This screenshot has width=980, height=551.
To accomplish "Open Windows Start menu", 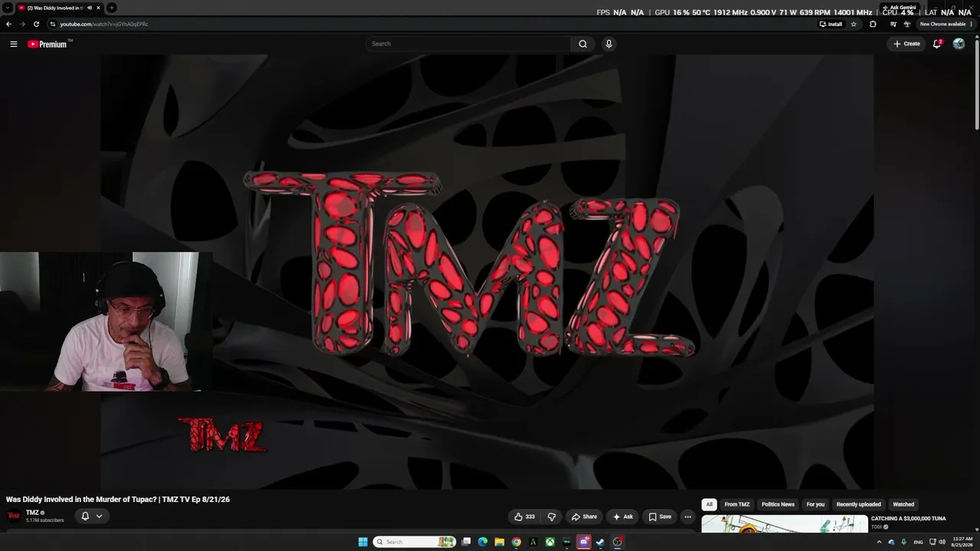I will (x=363, y=542).
